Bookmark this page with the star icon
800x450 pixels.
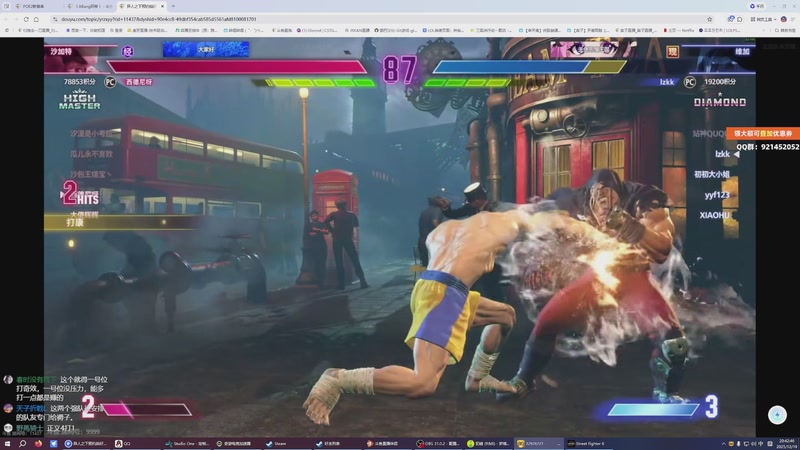pos(709,19)
